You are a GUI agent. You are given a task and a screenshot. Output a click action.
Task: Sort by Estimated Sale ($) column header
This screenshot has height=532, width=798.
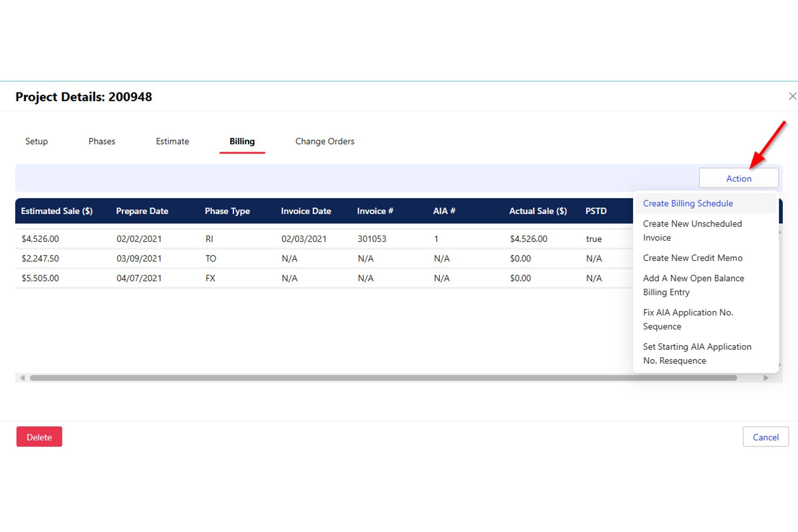(57, 211)
